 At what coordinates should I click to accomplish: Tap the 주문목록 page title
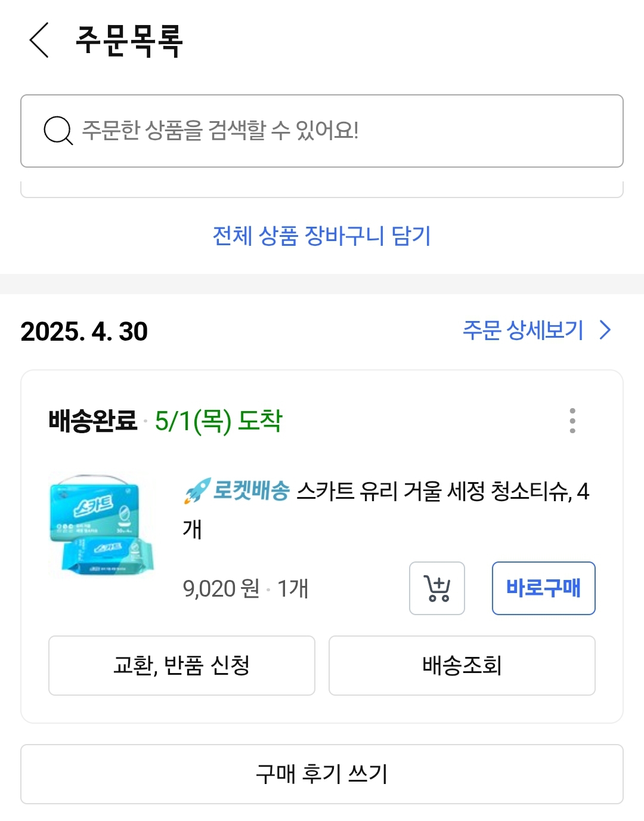[x=129, y=41]
